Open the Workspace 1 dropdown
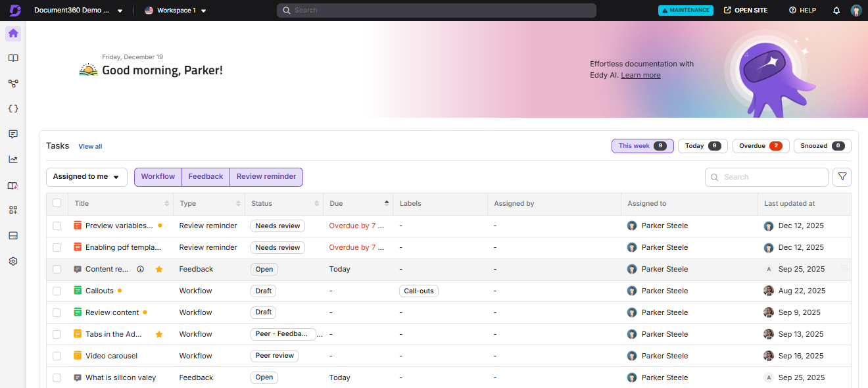 175,10
